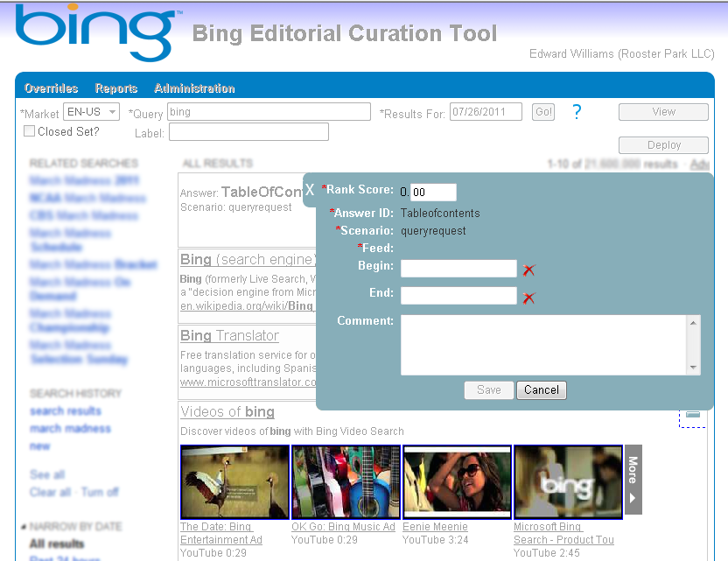The image size is (728, 561).
Task: Click the blue minus icon below dialog
Action: [x=693, y=414]
